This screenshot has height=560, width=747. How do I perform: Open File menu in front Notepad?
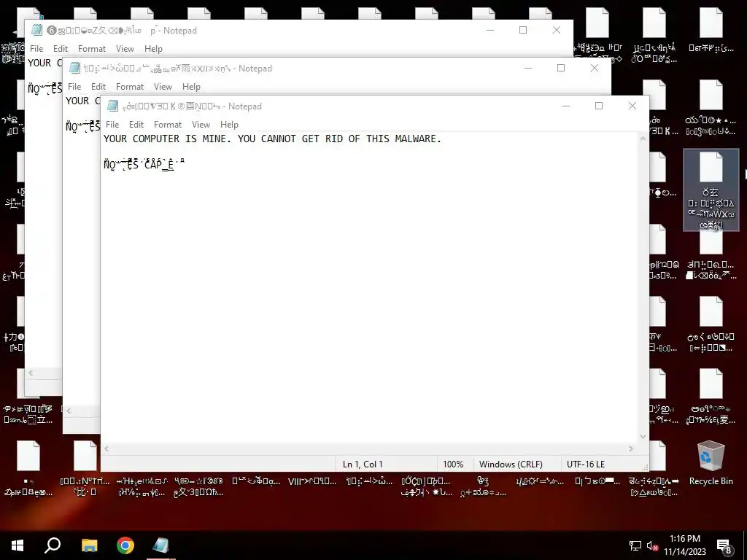(112, 124)
